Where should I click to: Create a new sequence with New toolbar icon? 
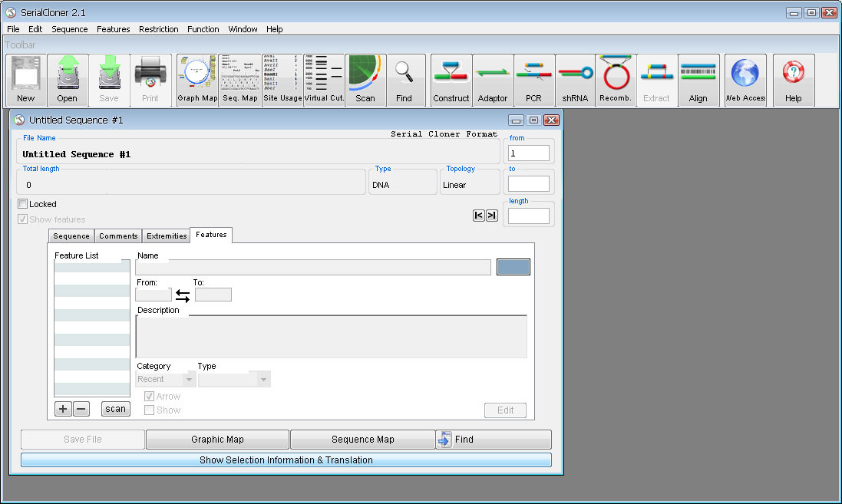[x=25, y=80]
